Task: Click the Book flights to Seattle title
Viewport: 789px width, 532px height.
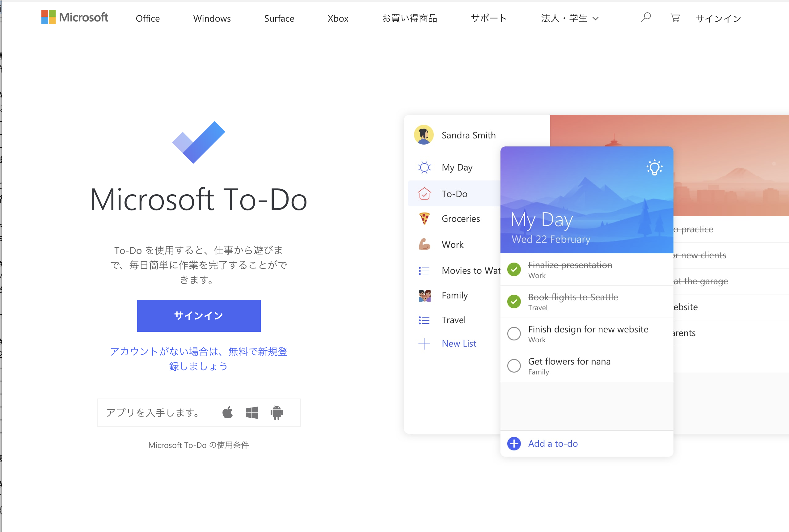Action: coord(573,297)
